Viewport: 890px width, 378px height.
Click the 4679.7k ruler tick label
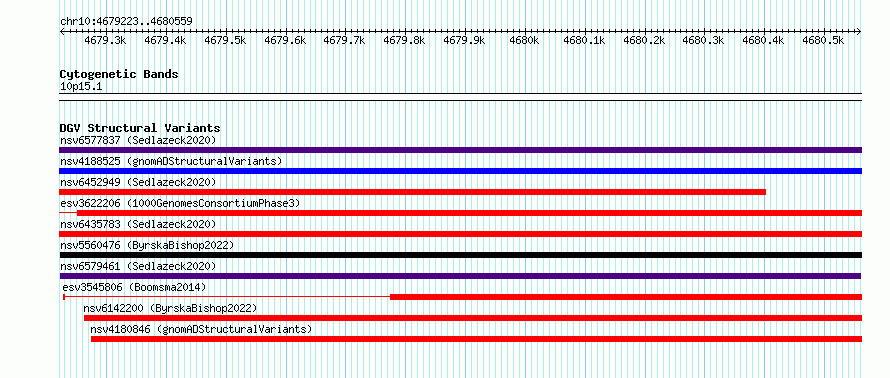(345, 40)
